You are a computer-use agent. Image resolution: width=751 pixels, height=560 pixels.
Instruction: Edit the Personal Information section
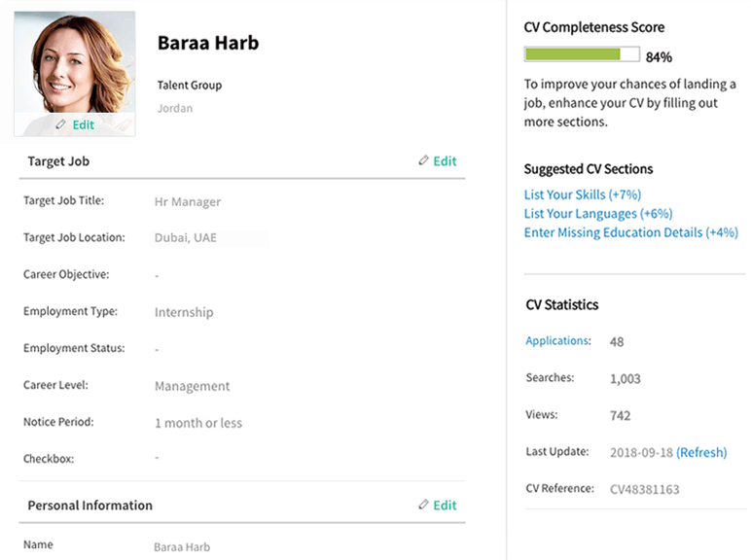445,506
